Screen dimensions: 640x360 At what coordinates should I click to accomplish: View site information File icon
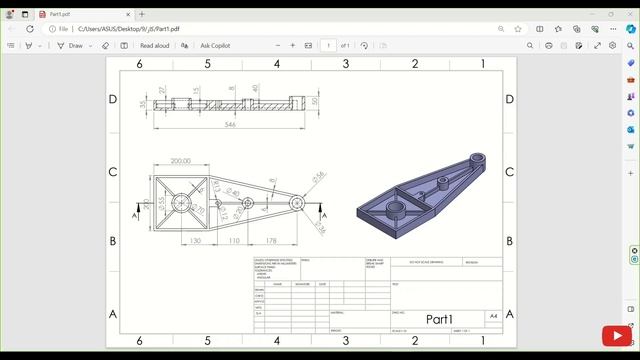(58, 29)
